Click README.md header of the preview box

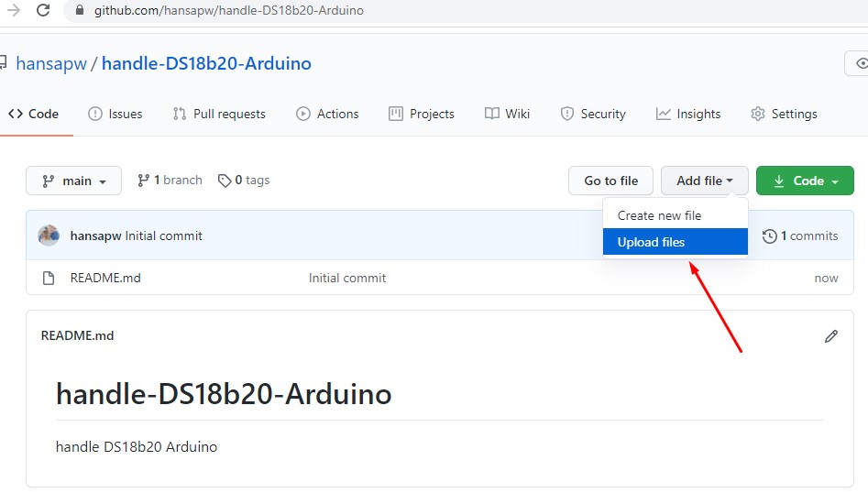click(x=78, y=335)
